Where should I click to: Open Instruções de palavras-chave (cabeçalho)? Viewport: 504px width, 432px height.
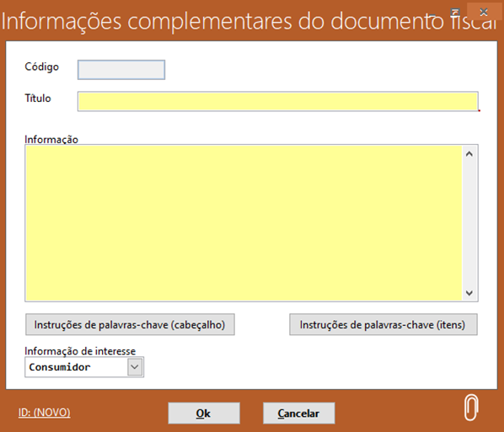(x=130, y=325)
